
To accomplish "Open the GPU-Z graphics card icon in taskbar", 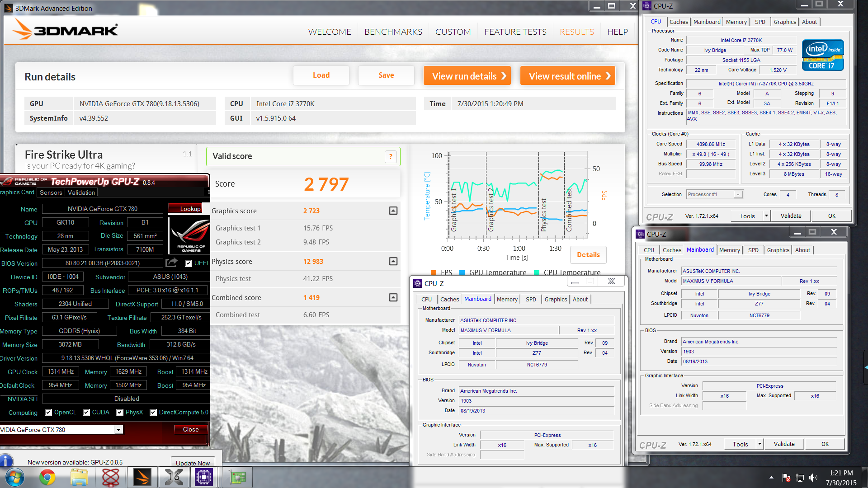I will 238,477.
